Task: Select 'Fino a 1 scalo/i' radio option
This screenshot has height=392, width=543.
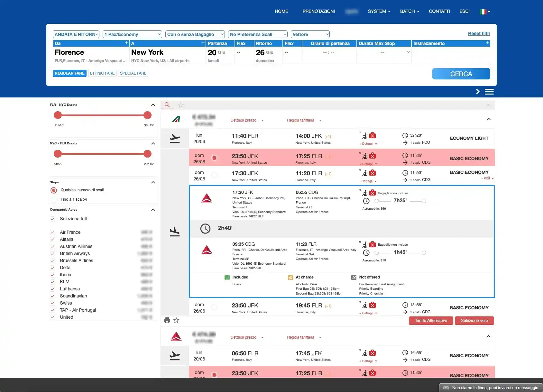Action: [54, 199]
